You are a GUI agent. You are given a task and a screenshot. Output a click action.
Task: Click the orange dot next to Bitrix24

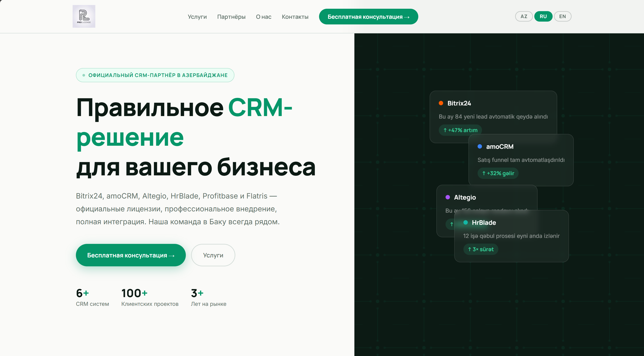pyautogui.click(x=441, y=103)
